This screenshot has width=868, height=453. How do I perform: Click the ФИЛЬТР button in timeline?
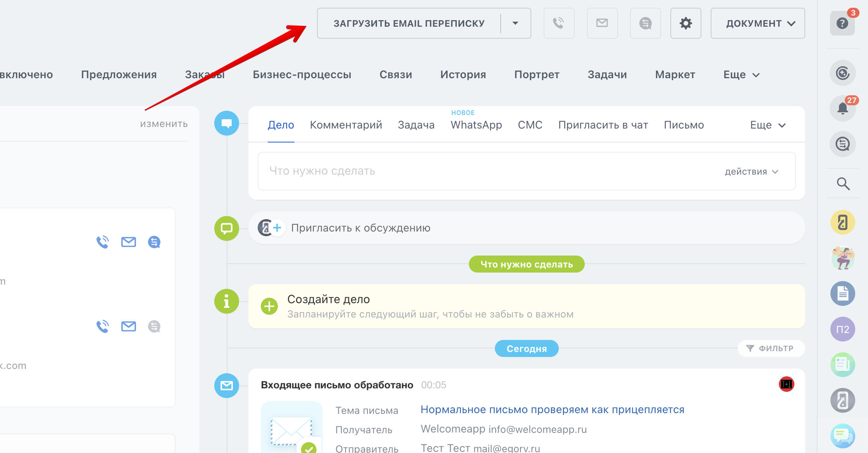pyautogui.click(x=771, y=348)
